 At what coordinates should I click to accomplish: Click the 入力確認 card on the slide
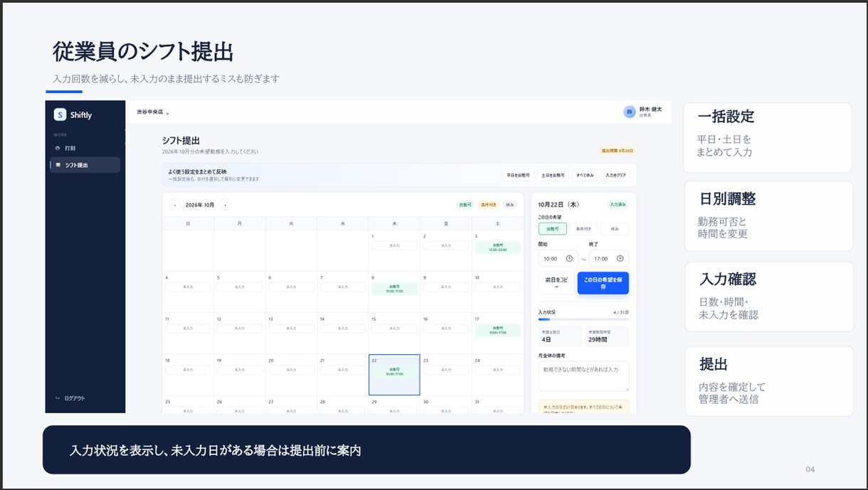[769, 297]
